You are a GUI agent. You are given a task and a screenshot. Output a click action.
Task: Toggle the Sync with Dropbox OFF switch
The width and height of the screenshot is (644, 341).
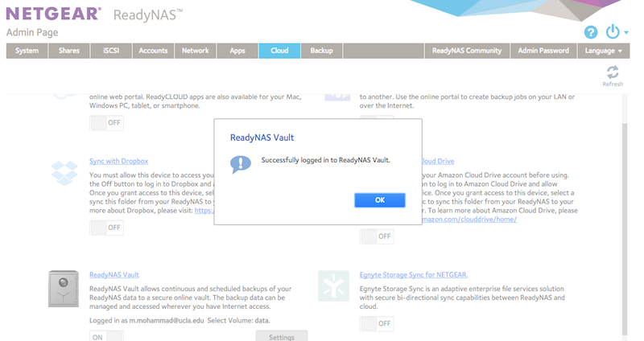[x=107, y=228]
